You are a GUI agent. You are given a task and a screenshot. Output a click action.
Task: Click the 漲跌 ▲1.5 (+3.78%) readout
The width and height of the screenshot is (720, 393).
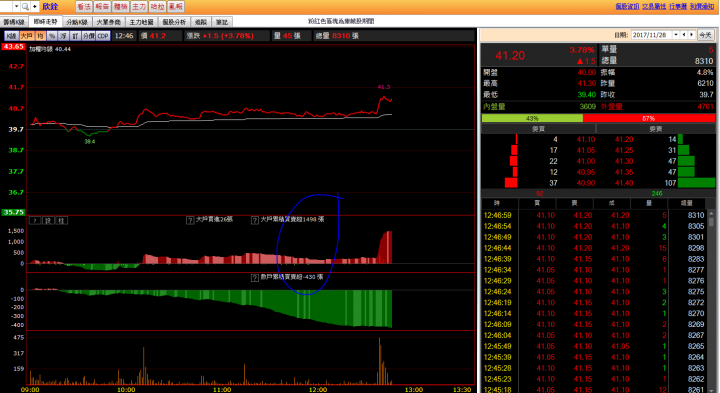220,36
